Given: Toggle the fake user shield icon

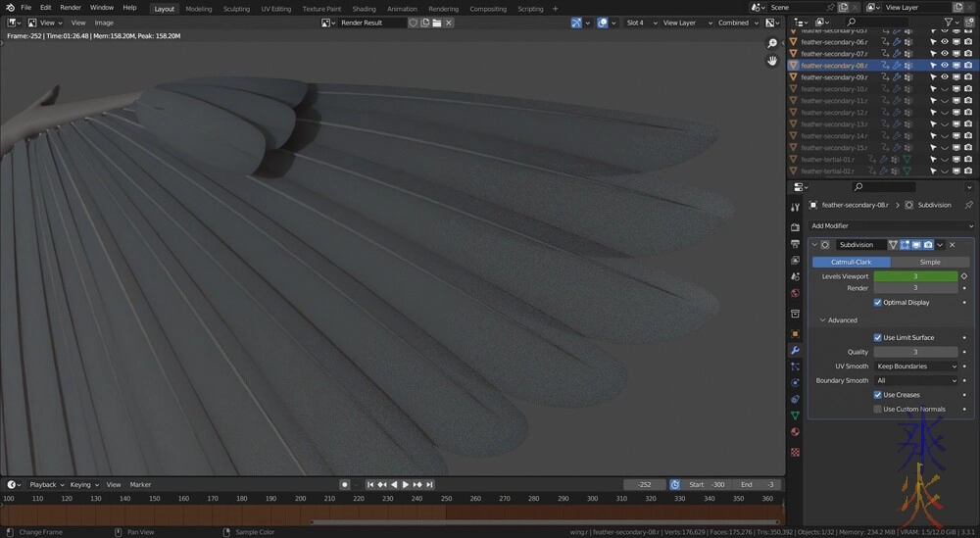Looking at the screenshot, I should [414, 23].
